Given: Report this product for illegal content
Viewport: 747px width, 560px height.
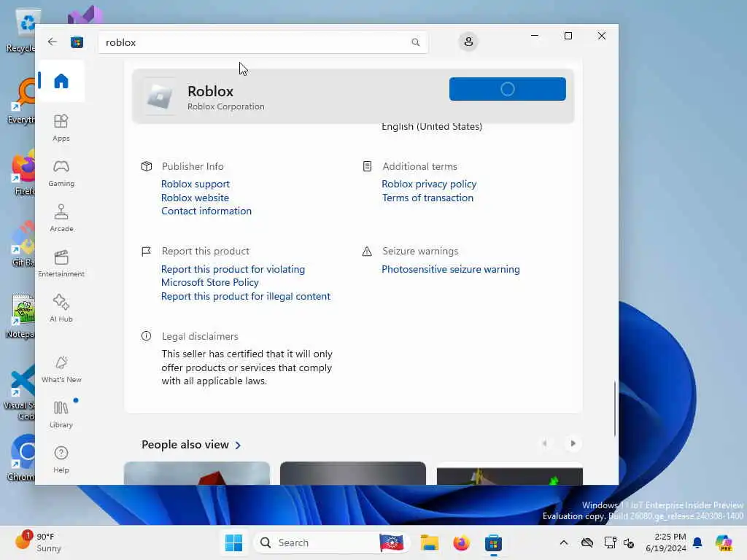Looking at the screenshot, I should pyautogui.click(x=245, y=296).
